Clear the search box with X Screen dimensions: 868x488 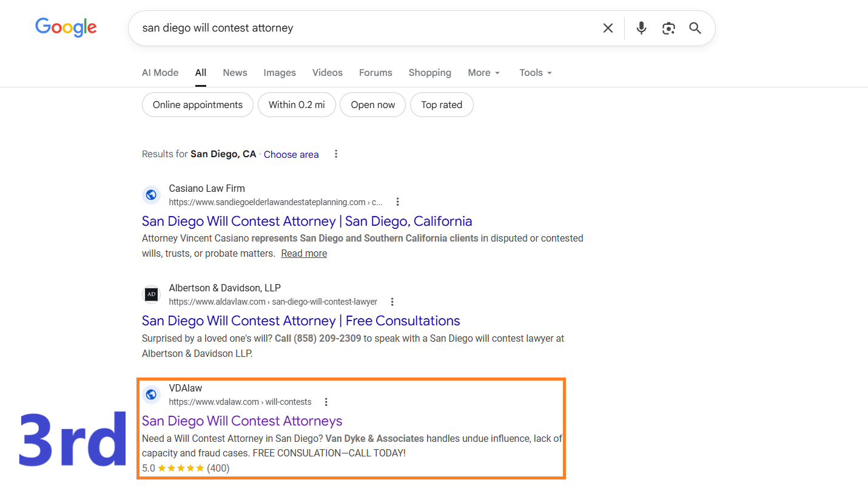[x=608, y=28]
